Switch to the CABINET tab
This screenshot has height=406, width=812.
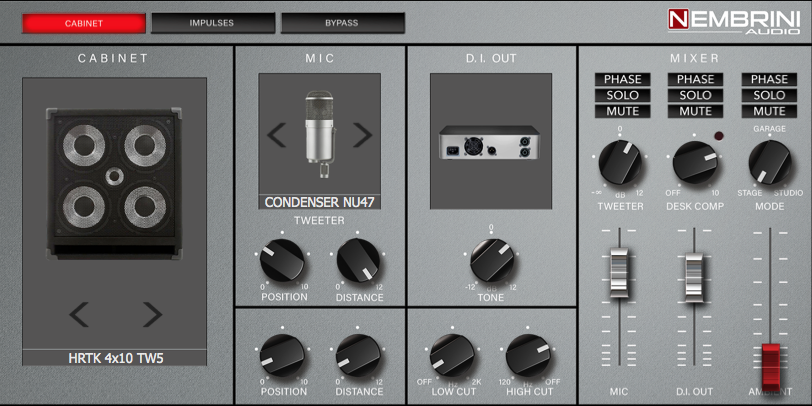(83, 23)
